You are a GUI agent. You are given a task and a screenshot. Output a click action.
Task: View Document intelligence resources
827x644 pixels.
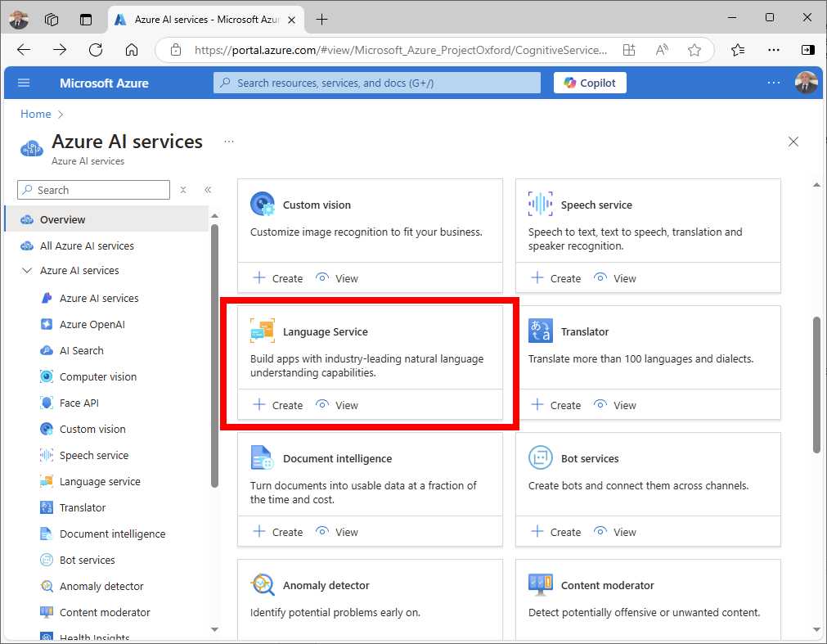(336, 532)
